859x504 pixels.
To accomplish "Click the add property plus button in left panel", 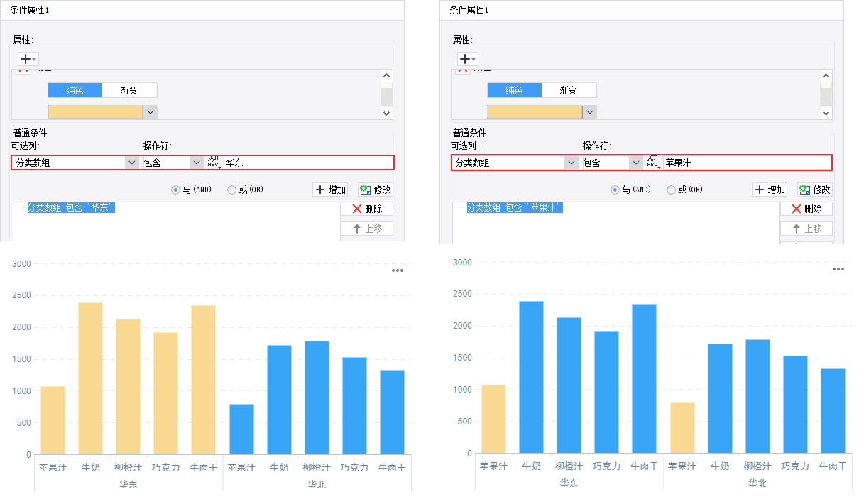I will click(x=28, y=59).
